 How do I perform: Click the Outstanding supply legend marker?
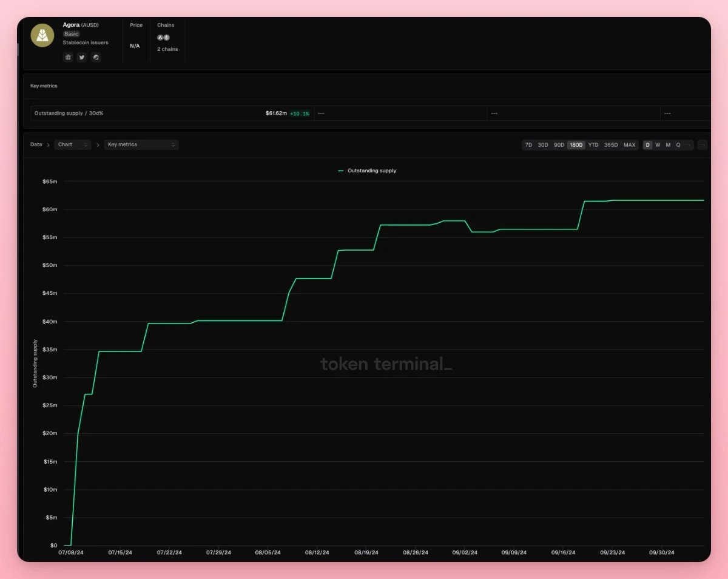coord(341,171)
